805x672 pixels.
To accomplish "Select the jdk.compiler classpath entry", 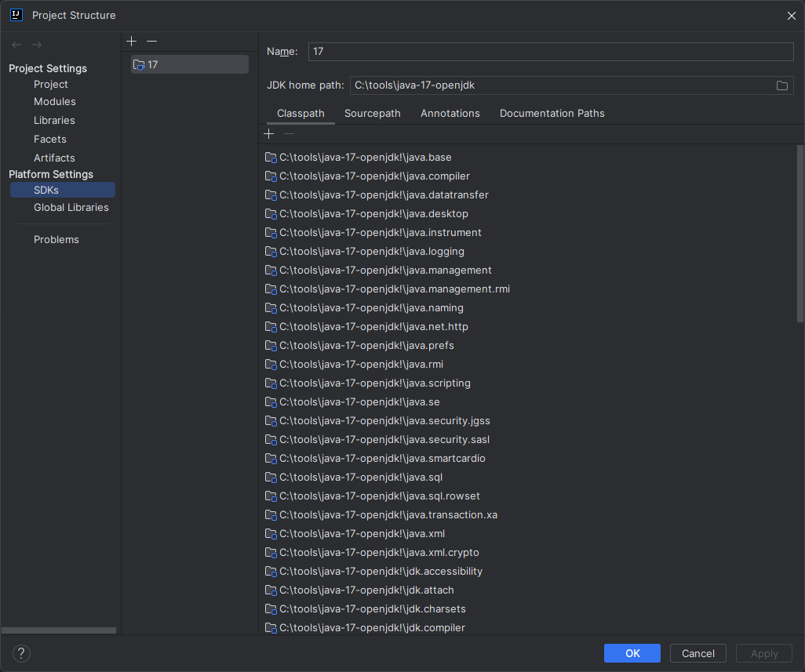I will [x=365, y=628].
